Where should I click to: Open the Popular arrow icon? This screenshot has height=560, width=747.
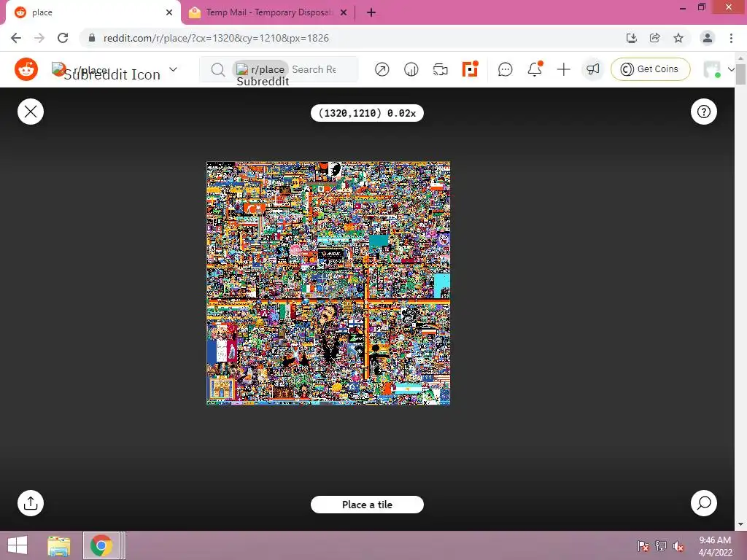pyautogui.click(x=382, y=69)
